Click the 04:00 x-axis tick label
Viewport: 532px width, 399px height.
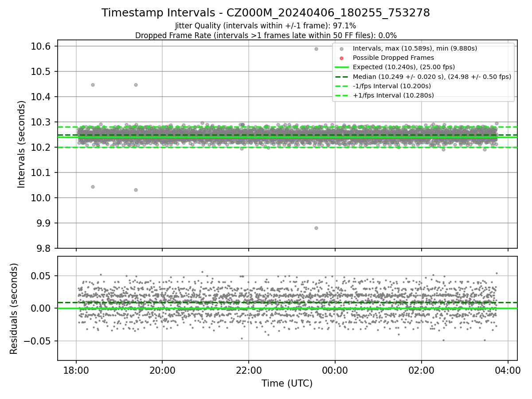point(508,370)
